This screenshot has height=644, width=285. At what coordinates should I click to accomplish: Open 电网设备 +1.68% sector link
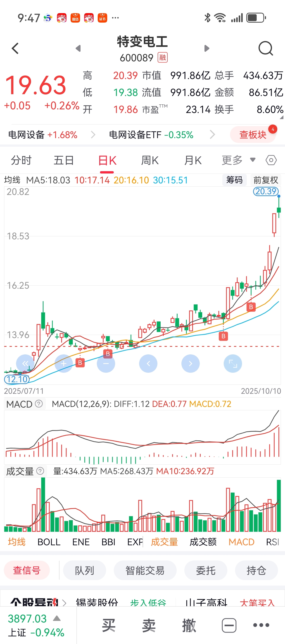tap(43, 135)
